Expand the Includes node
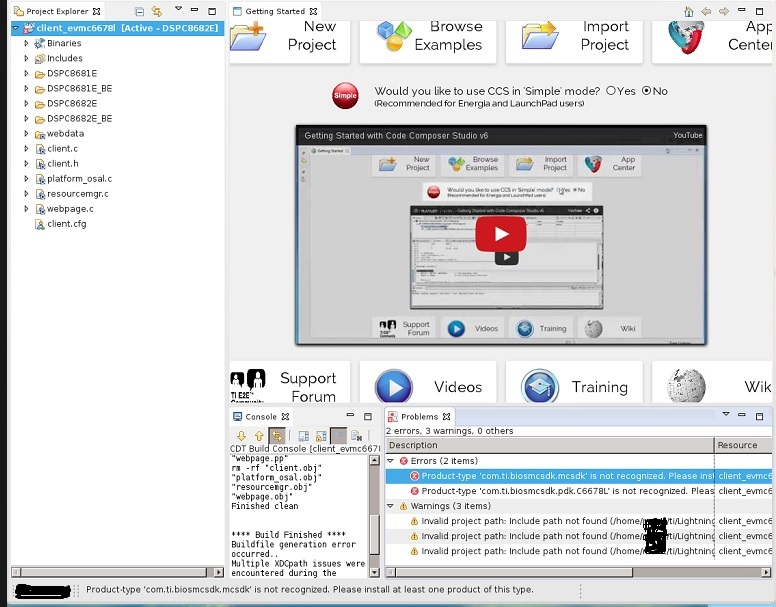 26,58
